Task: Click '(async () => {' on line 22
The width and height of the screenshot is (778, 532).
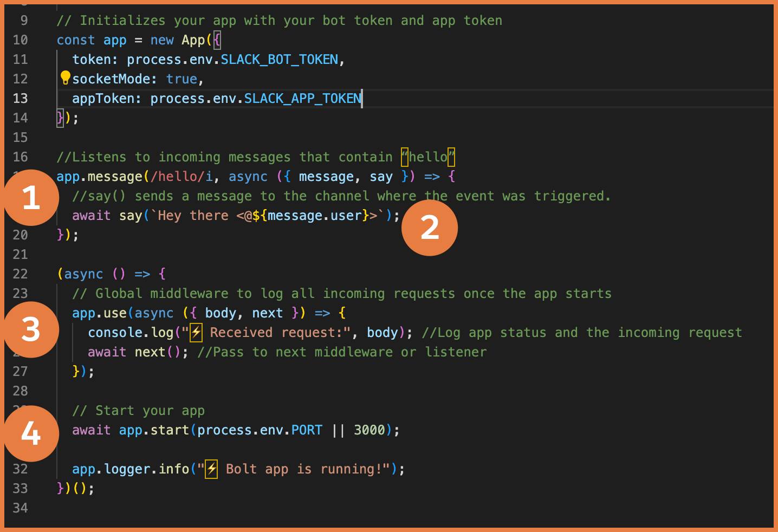Action: pos(111,274)
